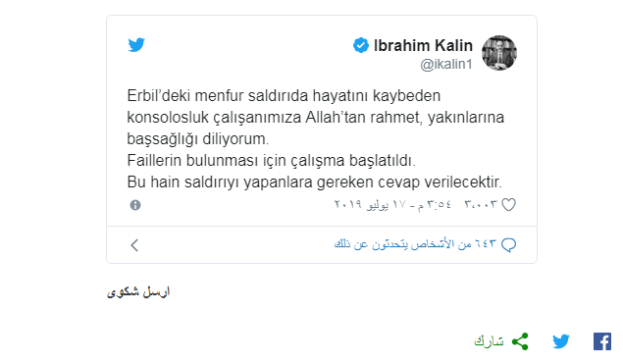Click the tweet's final sentence about cevap verilecektir

tap(315, 182)
